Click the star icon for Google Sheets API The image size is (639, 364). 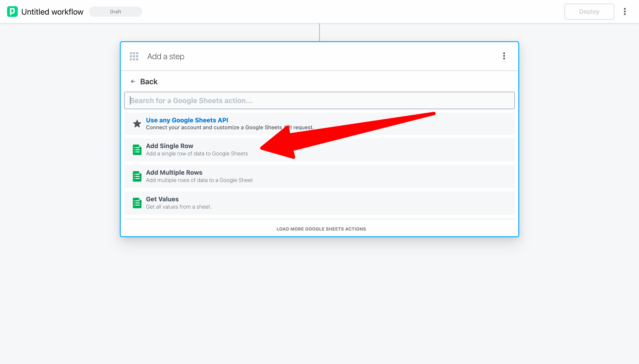(137, 123)
